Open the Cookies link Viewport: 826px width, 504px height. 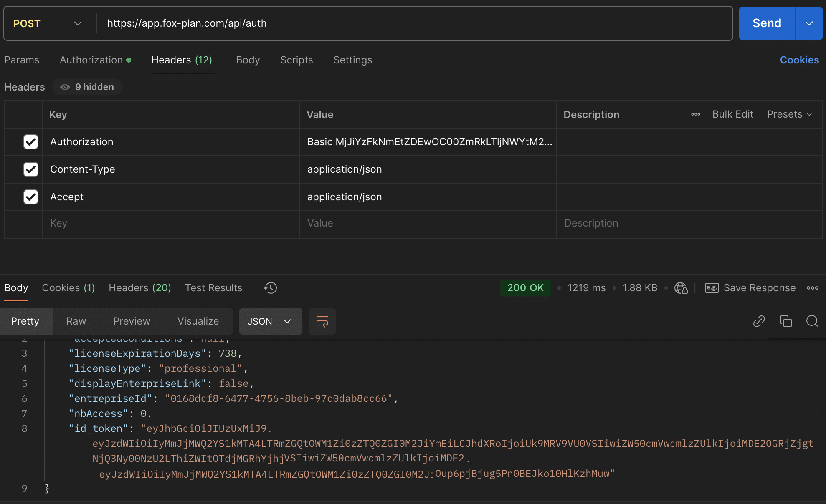799,60
